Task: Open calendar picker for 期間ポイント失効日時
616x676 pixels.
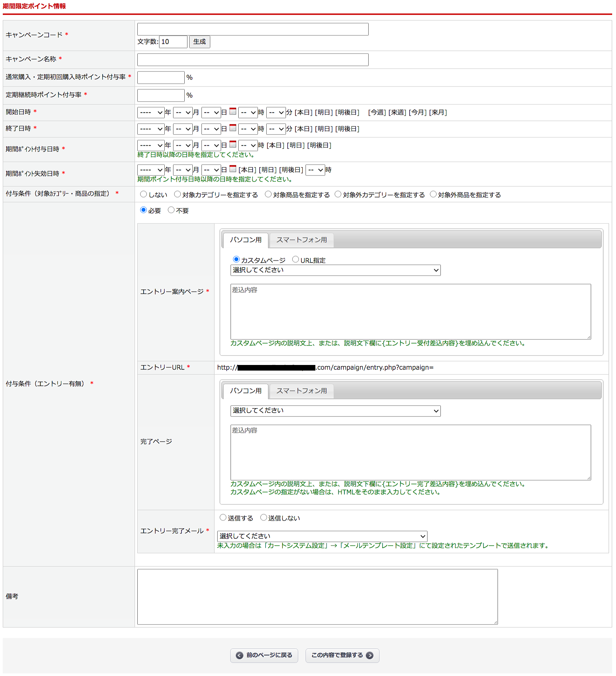Action: (x=233, y=169)
